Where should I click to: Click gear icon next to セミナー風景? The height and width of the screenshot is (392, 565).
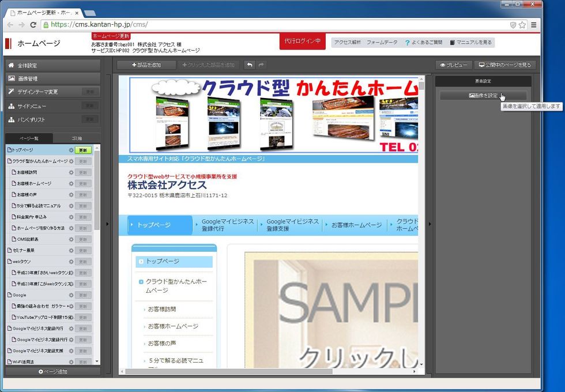click(71, 251)
